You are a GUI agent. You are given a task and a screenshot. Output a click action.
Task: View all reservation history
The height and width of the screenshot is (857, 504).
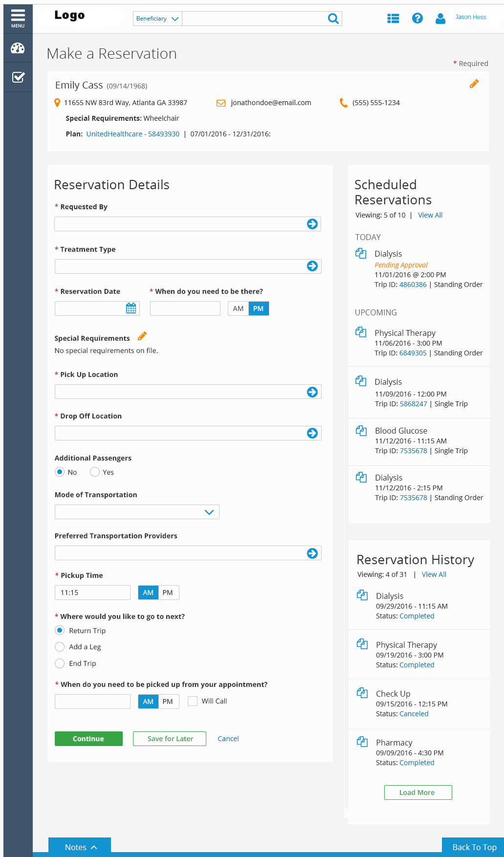click(x=434, y=574)
